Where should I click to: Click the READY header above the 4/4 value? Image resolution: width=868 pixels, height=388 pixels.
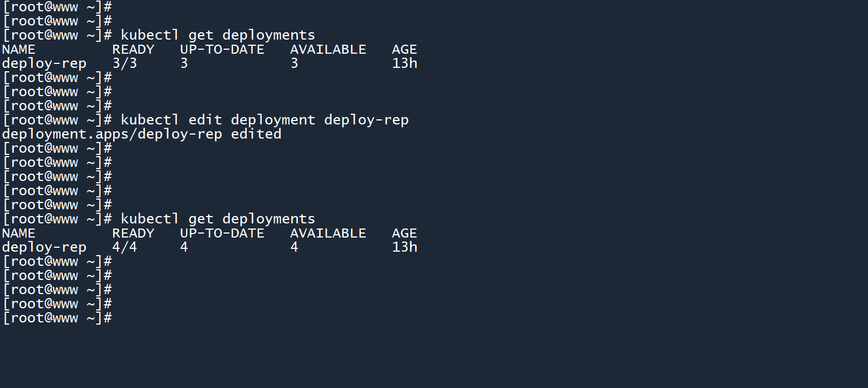coord(133,233)
